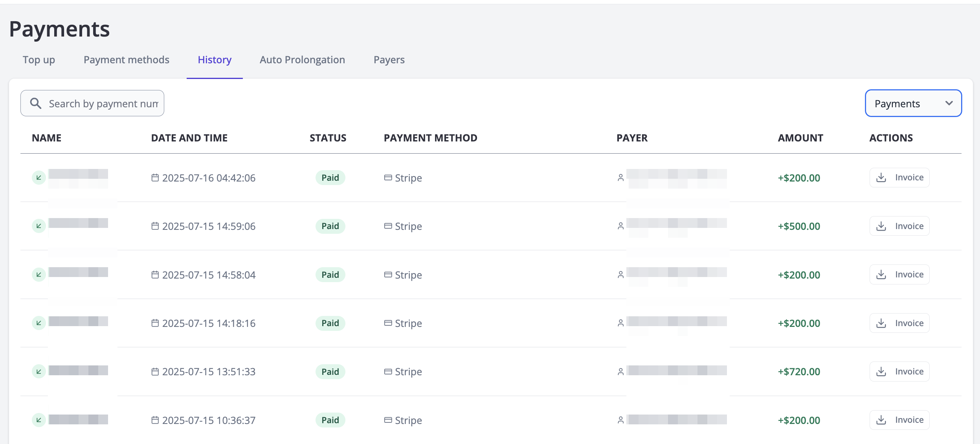Switch to the Top up tab
Viewport: 980px width, 444px height.
click(x=39, y=60)
